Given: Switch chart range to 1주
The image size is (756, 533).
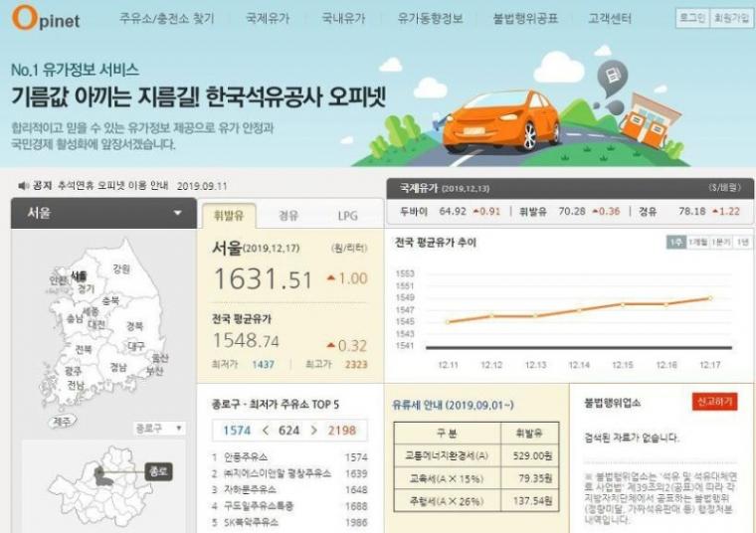Looking at the screenshot, I should [676, 242].
